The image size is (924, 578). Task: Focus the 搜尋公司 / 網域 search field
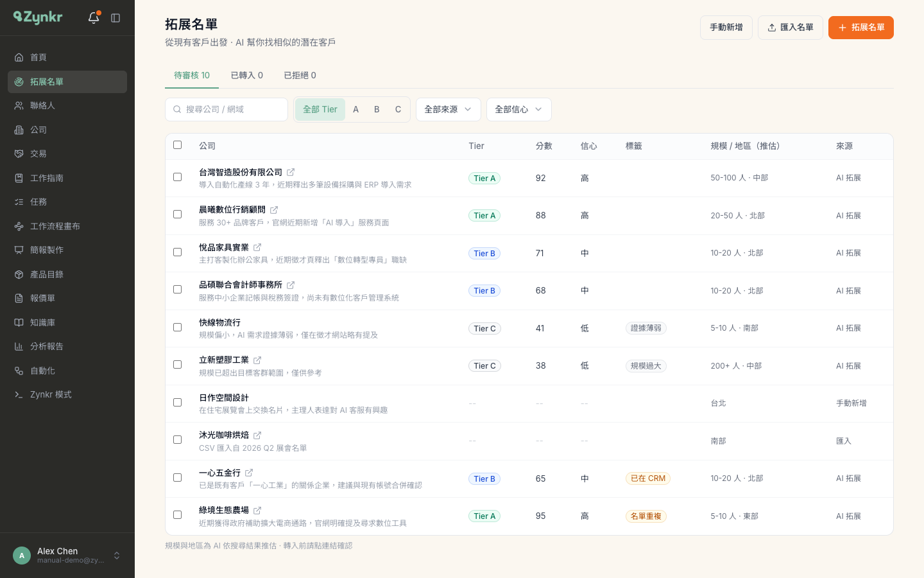coord(227,109)
